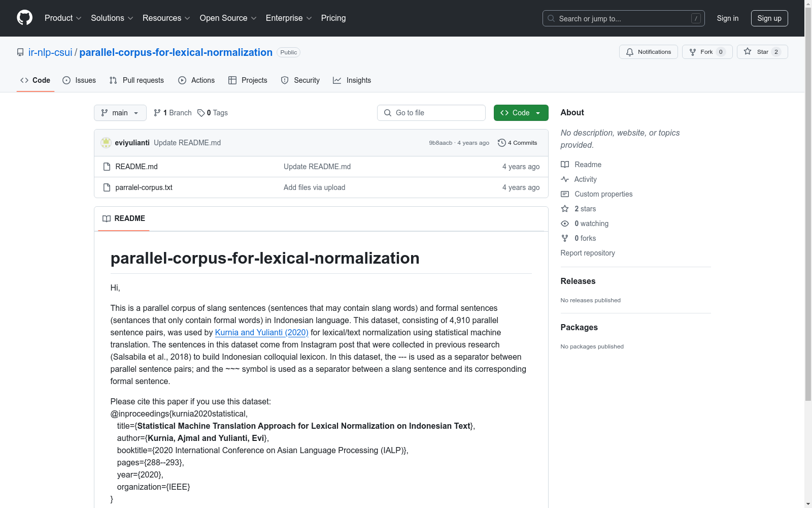Click the README book icon above content
812x508 pixels.
pos(107,218)
